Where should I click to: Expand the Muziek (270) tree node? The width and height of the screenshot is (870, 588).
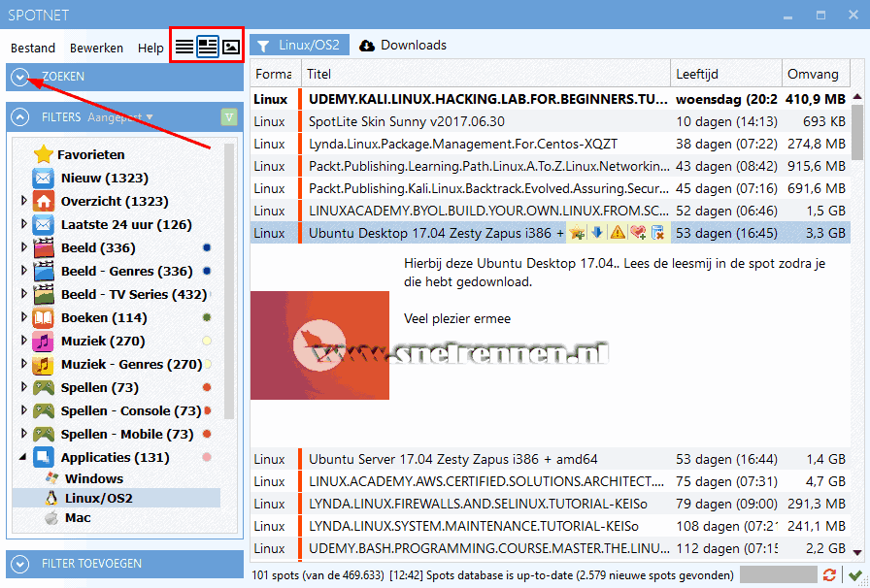pos(24,340)
